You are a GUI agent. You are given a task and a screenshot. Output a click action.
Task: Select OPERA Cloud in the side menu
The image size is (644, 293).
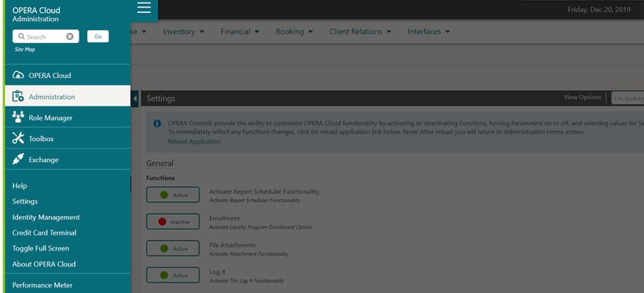(67, 75)
